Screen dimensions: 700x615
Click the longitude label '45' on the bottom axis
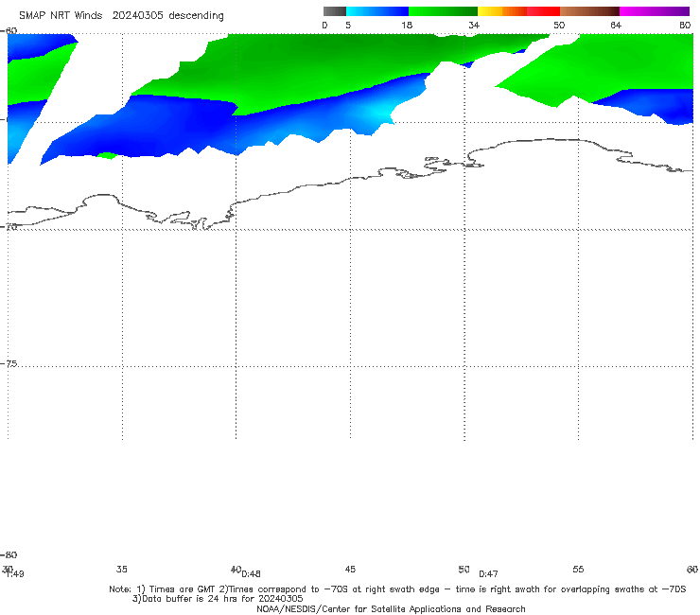(x=350, y=569)
